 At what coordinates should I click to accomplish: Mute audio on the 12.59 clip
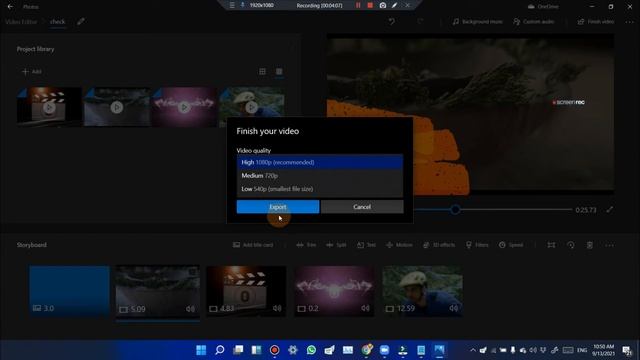point(453,308)
